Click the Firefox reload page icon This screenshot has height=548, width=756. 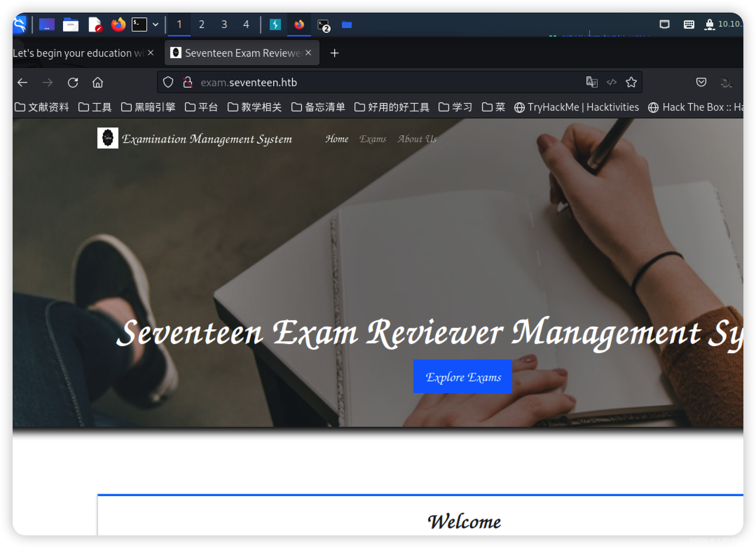pos(73,83)
